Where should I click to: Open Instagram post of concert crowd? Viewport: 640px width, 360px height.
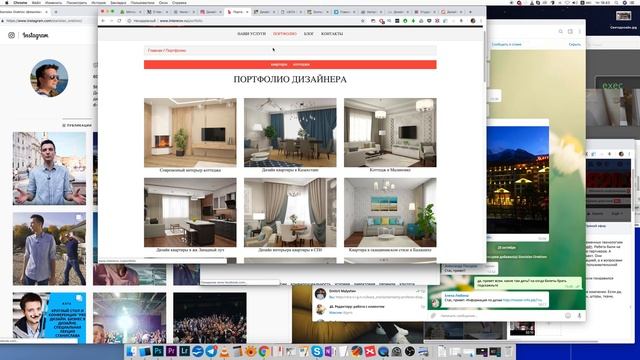tap(210, 318)
